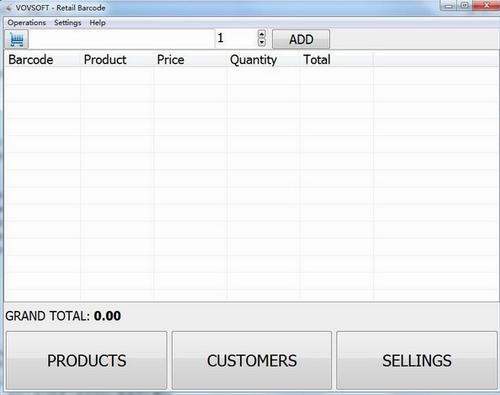
Task: Sort by the Barcode column header
Action: point(42,60)
